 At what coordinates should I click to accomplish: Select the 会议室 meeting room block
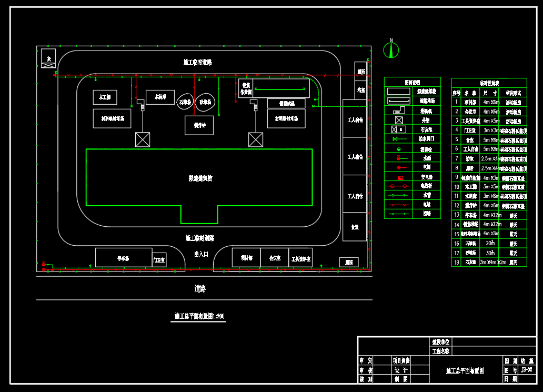[275, 258]
